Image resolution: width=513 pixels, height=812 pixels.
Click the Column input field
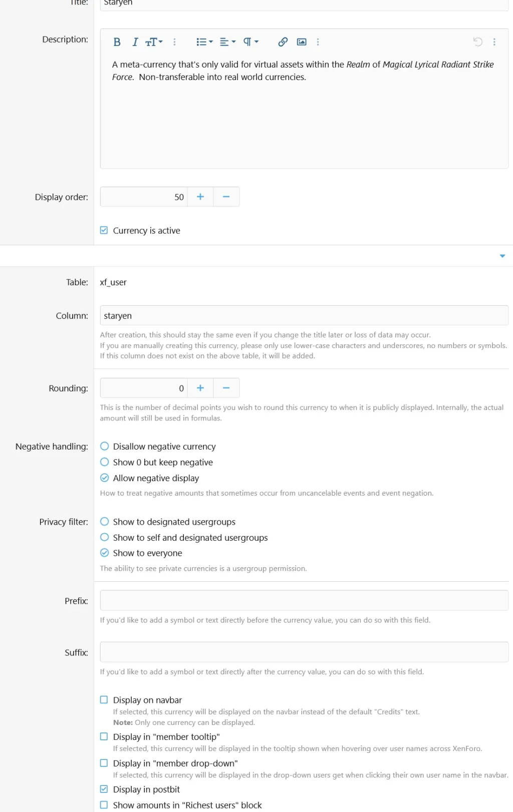(304, 315)
